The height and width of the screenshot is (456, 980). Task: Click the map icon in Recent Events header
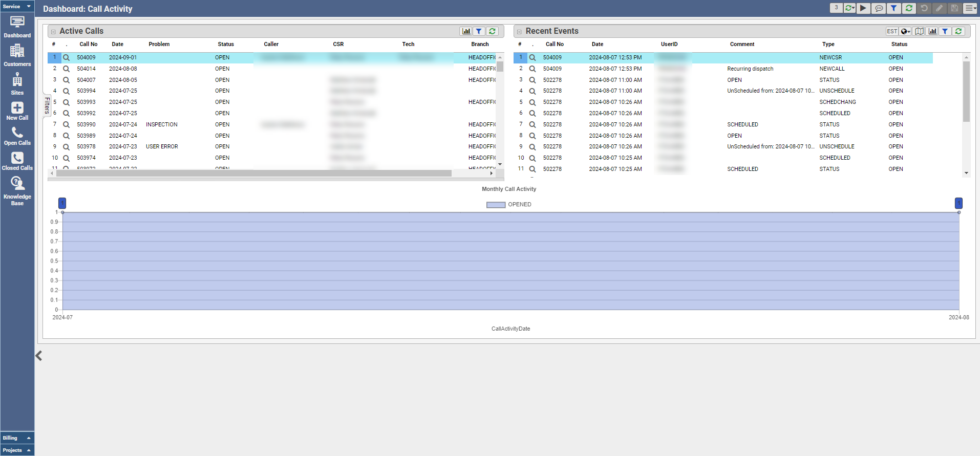[x=919, y=31]
